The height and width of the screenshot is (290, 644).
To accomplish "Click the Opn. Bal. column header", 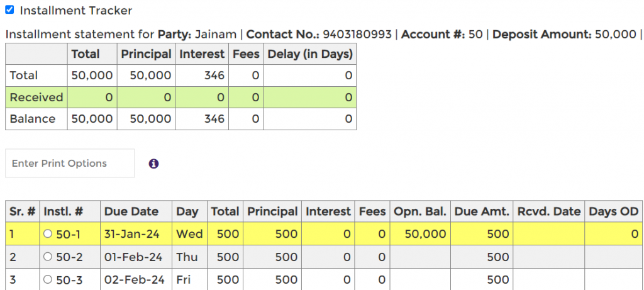I will (420, 211).
